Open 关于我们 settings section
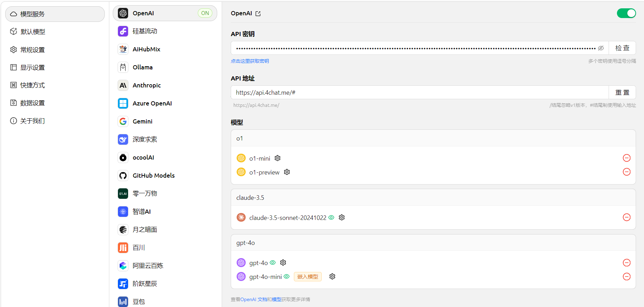 point(55,121)
